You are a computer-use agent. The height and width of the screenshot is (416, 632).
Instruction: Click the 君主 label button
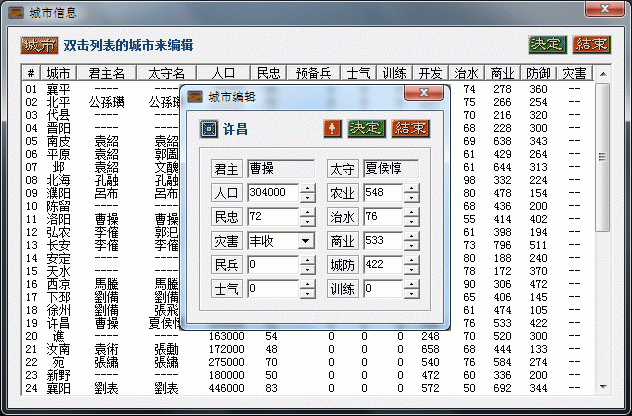click(x=227, y=169)
